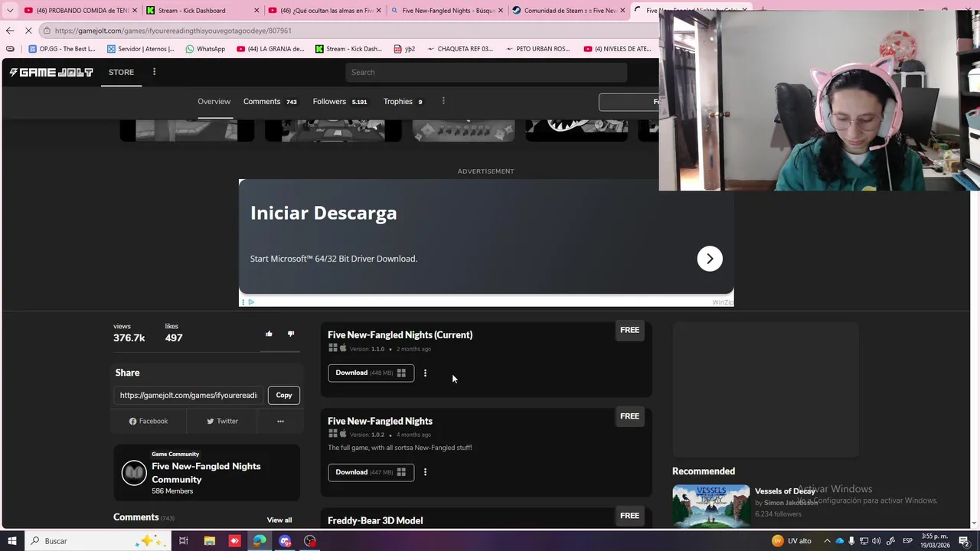The width and height of the screenshot is (980, 551).
Task: Switch to Qué ocultan las almas YouTube tab
Action: pyautogui.click(x=325, y=11)
